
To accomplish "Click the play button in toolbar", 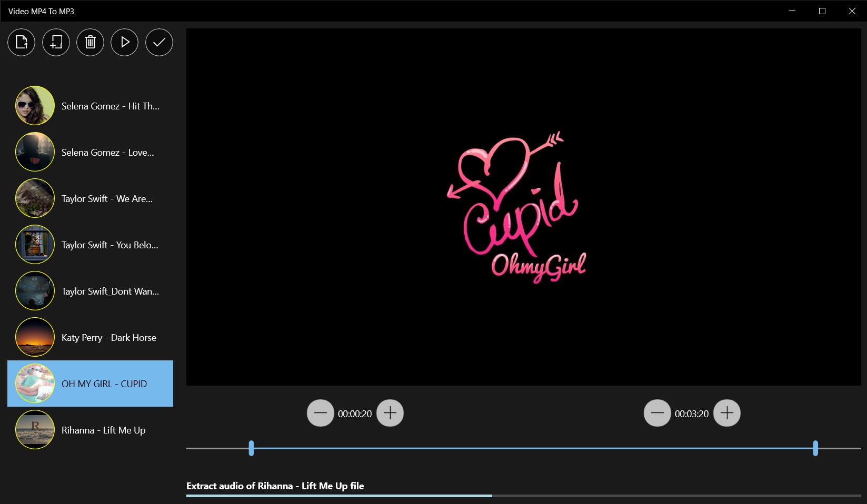I will [x=125, y=42].
